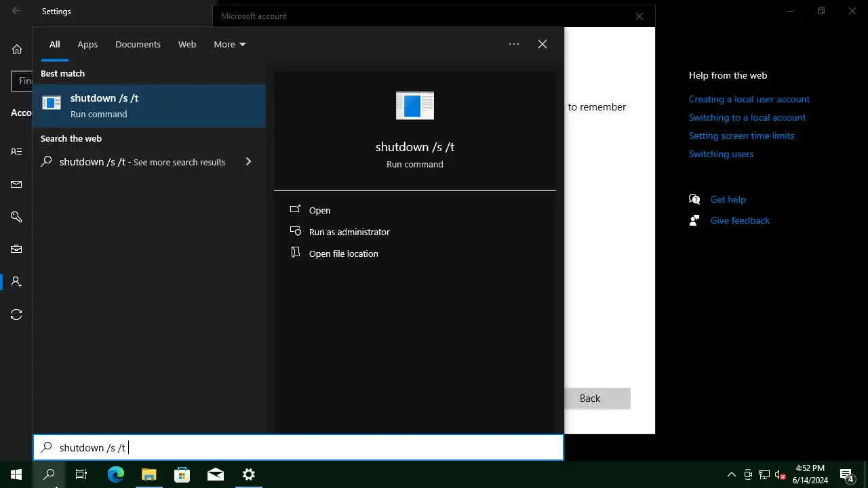868x488 pixels.
Task: Open the notification center icon
Action: pos(846,474)
